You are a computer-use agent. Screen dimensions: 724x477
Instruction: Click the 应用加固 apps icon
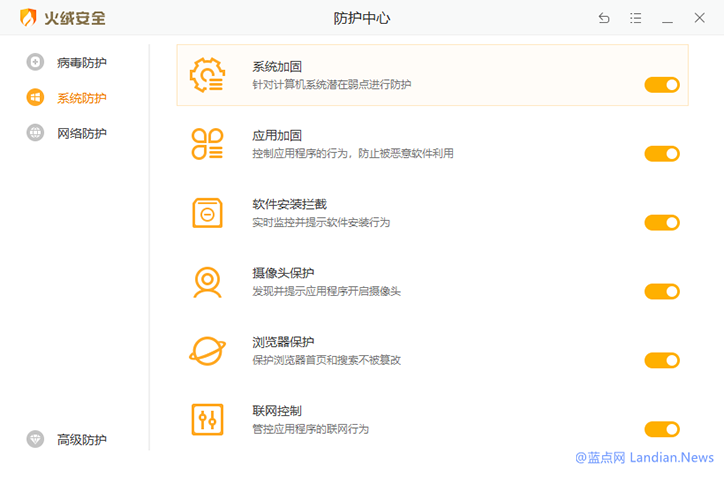[x=207, y=144]
